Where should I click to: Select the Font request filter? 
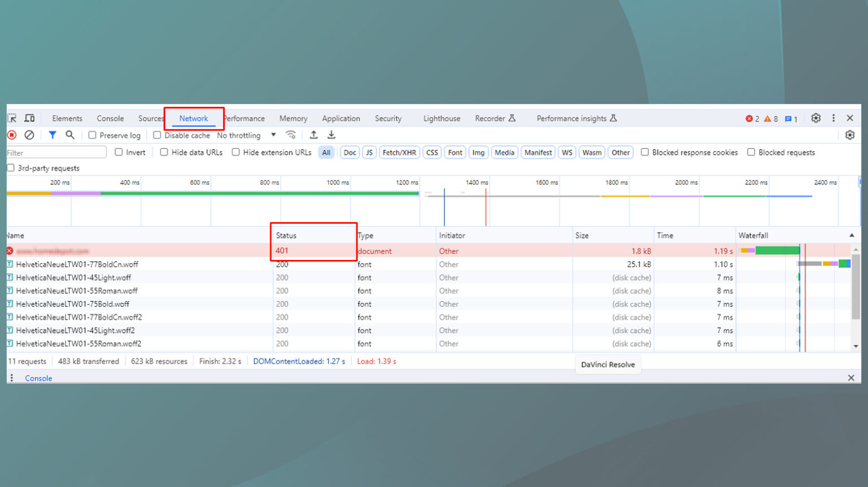(x=454, y=152)
